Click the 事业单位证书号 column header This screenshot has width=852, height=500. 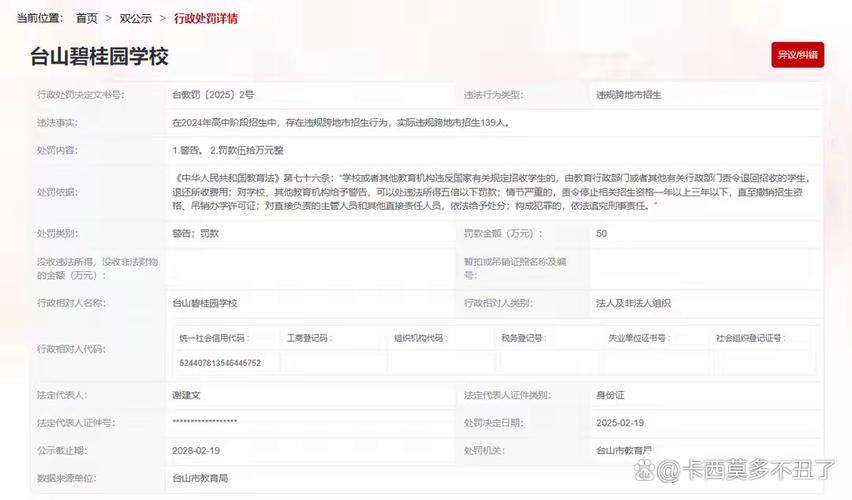(x=639, y=338)
